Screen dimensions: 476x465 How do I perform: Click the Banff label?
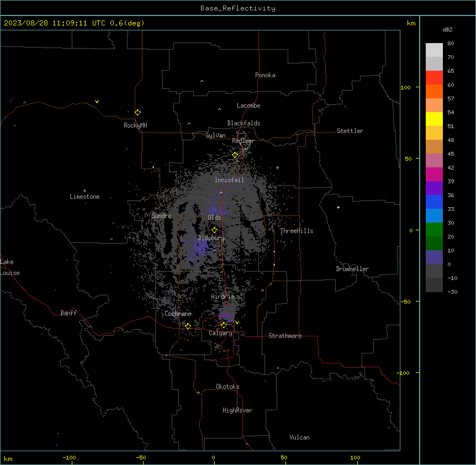(68, 313)
